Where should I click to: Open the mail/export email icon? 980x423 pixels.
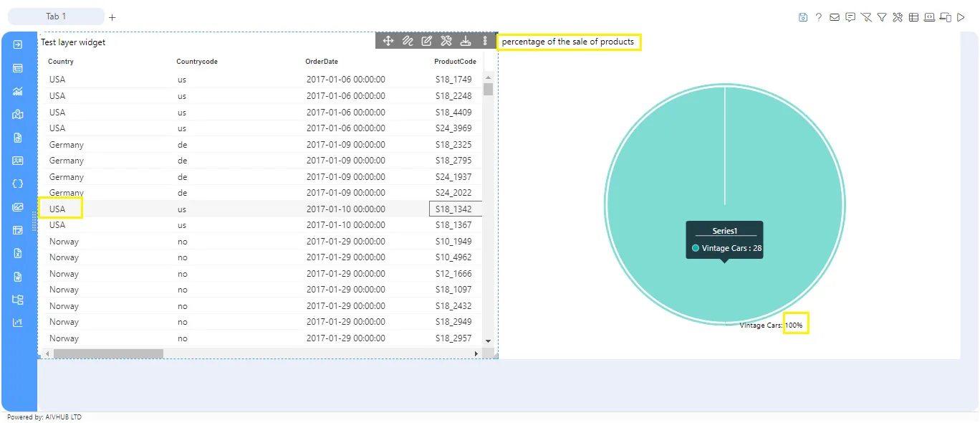(834, 16)
